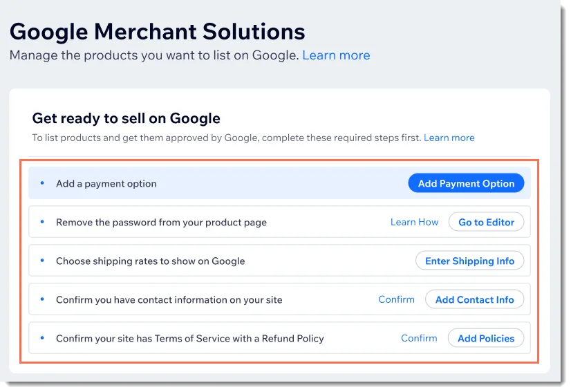Click bullet beside Remove the password step

[42, 221]
